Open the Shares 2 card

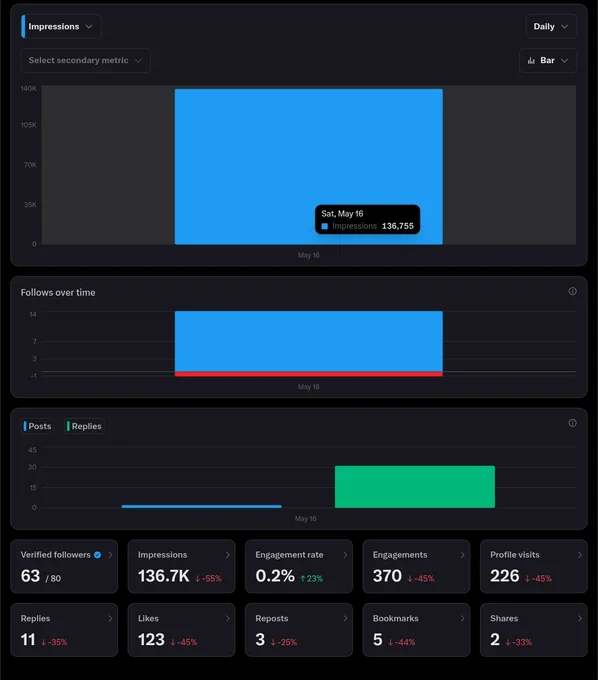pyautogui.click(x=534, y=630)
